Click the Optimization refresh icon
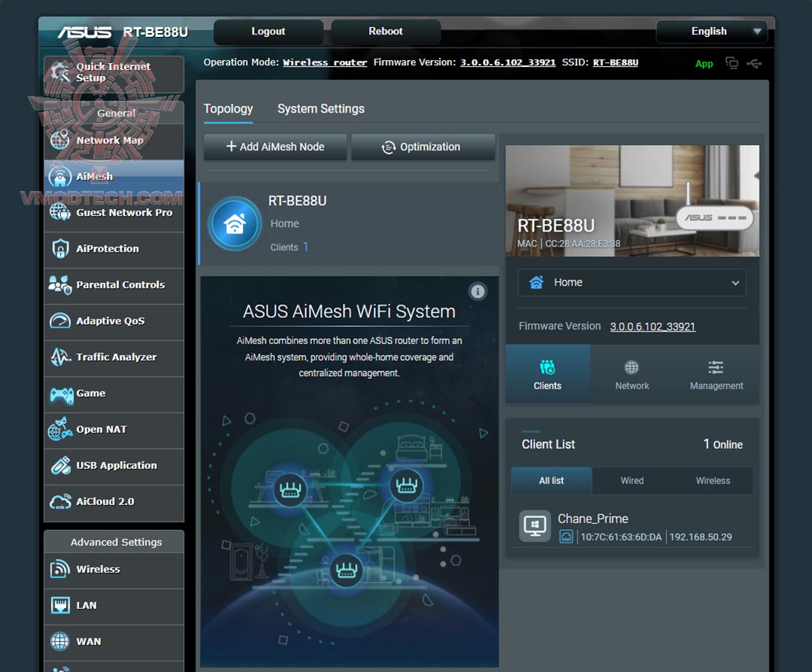This screenshot has width=812, height=672. 389,147
